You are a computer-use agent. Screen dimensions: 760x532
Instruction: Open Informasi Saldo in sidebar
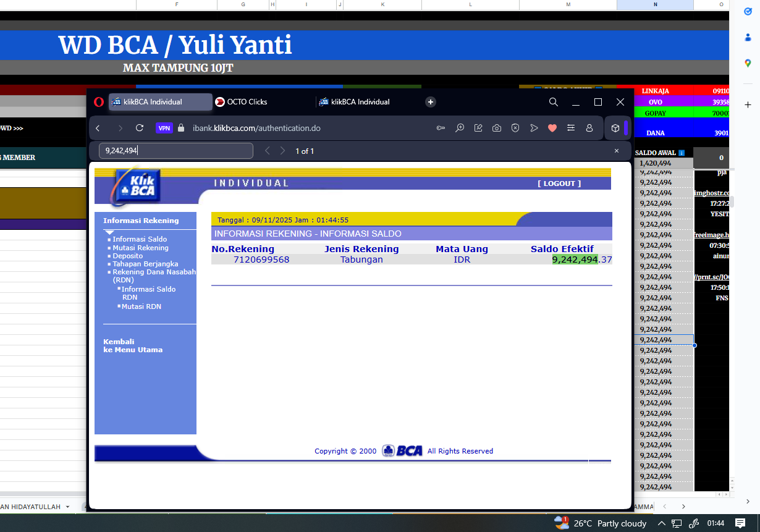[140, 239]
